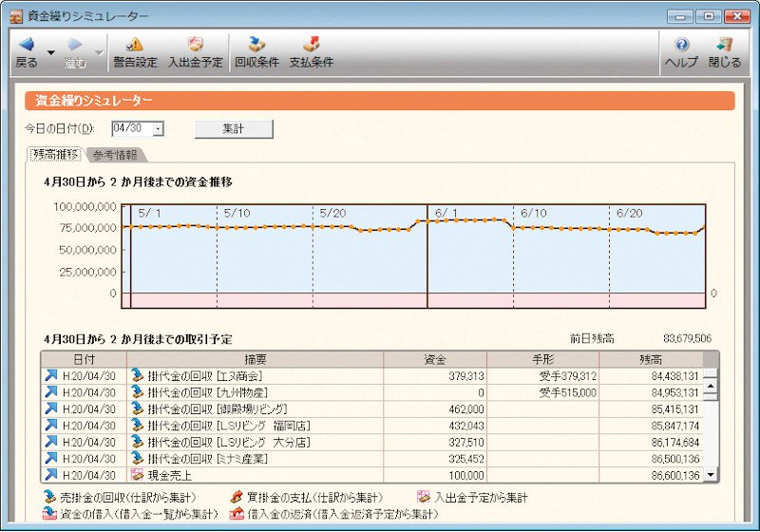Click the 進む forward arrow icon
Viewport: 760px width, 532px height.
(75, 45)
